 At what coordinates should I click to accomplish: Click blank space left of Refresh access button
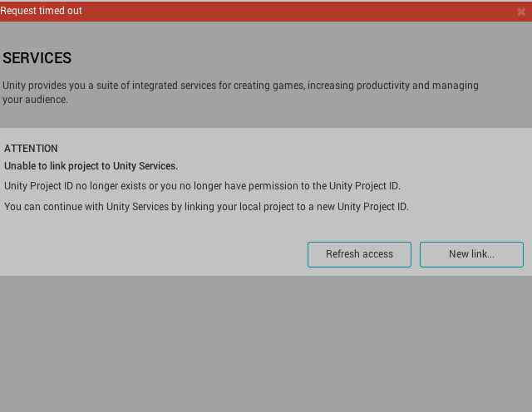pyautogui.click(x=150, y=254)
